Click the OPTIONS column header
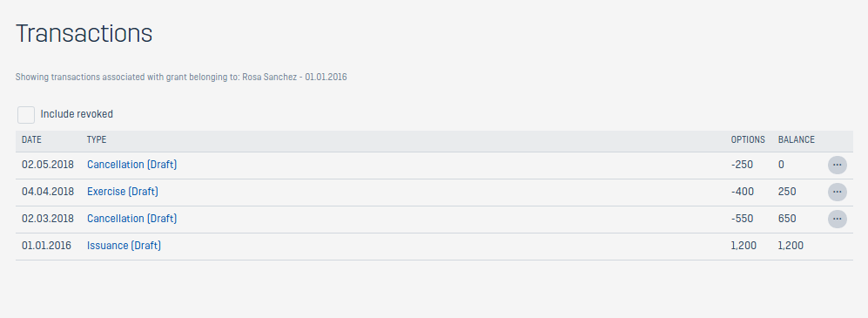Viewport: 868px width, 318px height. tap(748, 139)
